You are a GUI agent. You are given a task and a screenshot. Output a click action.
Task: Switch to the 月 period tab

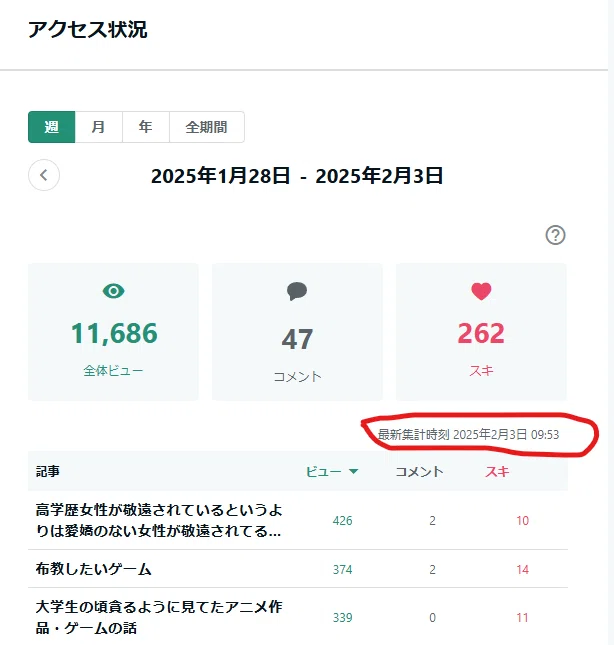99,127
